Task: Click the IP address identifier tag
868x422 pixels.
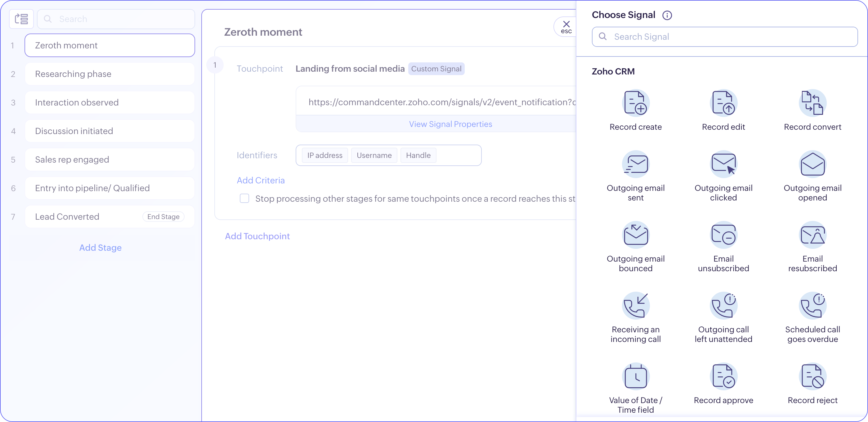Action: tap(324, 155)
